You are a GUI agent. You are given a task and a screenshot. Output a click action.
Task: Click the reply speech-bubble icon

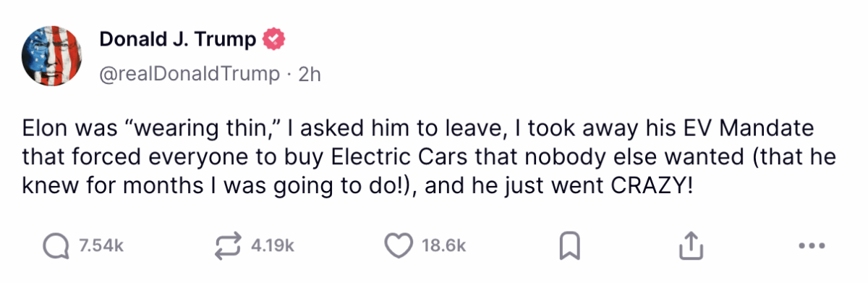coord(55,245)
